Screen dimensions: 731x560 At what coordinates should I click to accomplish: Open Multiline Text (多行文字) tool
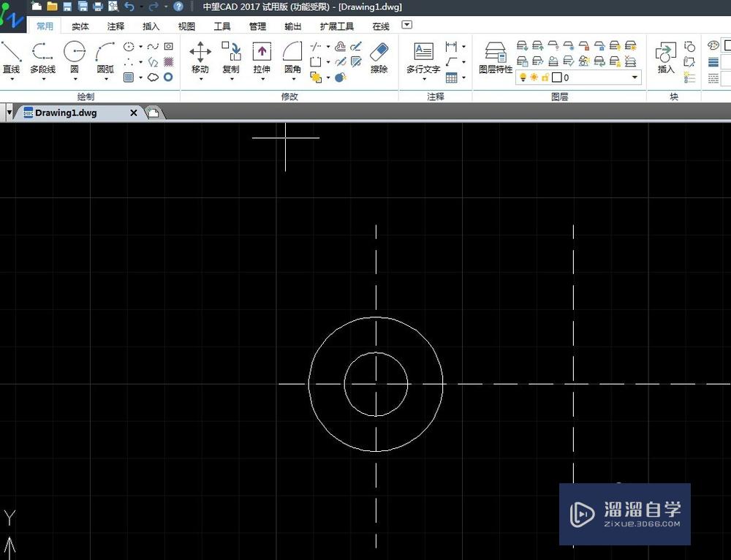tap(423, 57)
